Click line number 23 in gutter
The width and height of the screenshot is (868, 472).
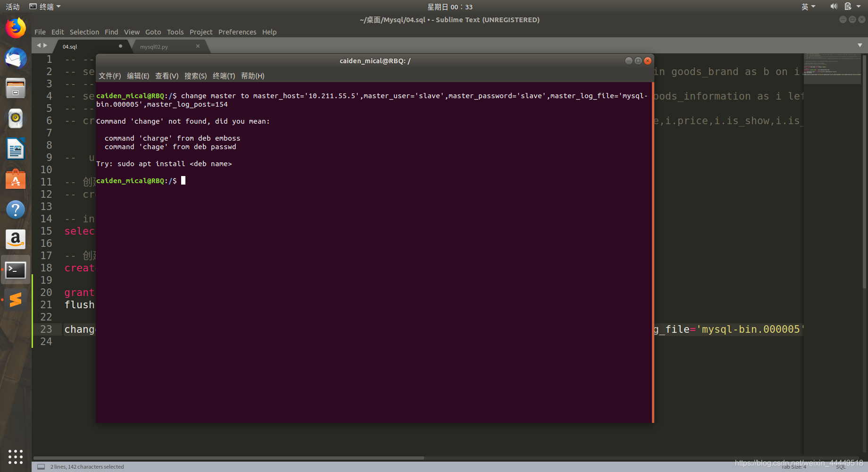[46, 329]
